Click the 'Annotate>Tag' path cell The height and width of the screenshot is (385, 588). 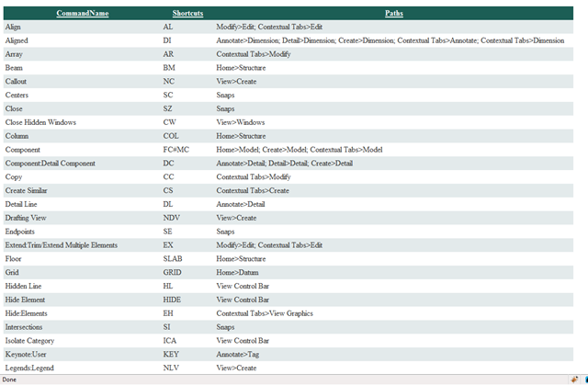[x=237, y=355]
